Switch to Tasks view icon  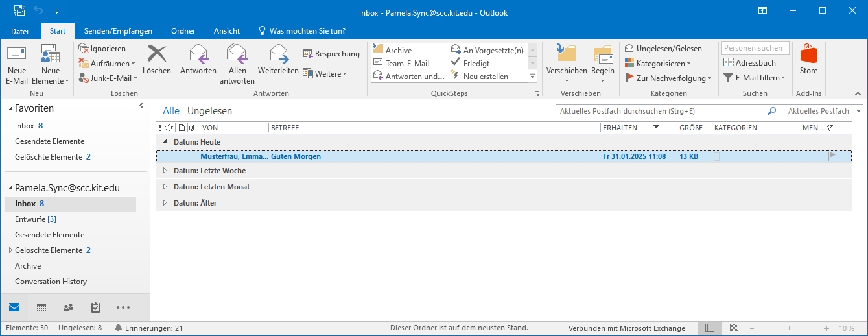[95, 307]
